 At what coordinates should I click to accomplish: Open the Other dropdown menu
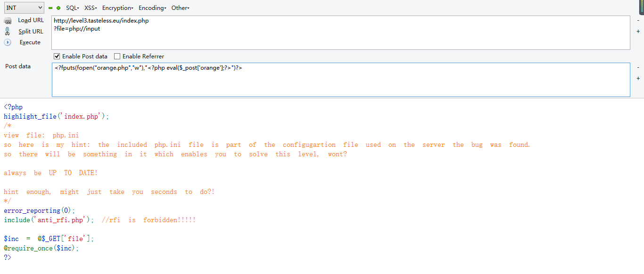click(x=181, y=8)
